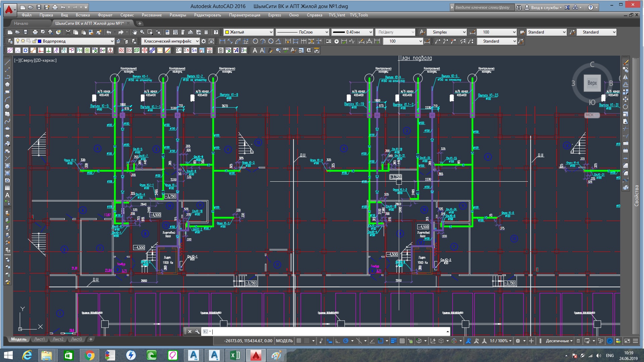
Task: Toggle hardware acceleration blue circle icon
Action: tap(610, 341)
